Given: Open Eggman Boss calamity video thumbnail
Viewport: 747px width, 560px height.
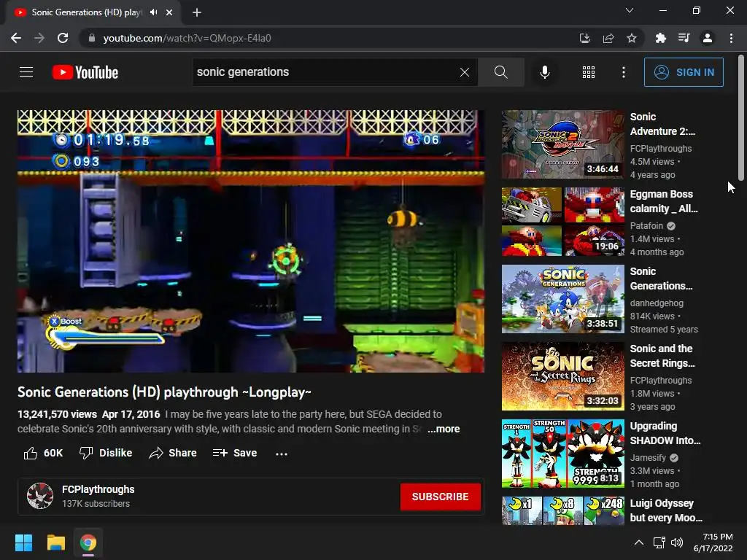Looking at the screenshot, I should tap(562, 222).
